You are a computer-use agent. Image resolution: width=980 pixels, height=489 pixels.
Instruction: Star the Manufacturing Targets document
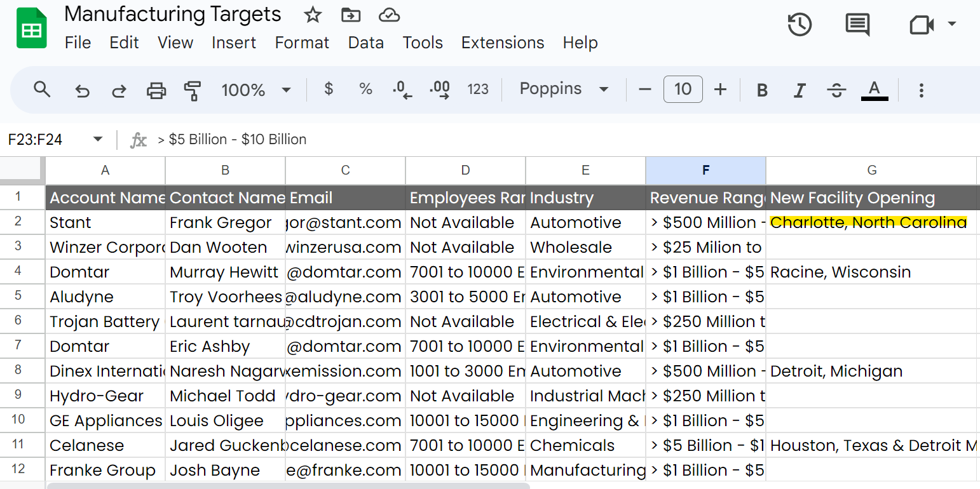[313, 15]
